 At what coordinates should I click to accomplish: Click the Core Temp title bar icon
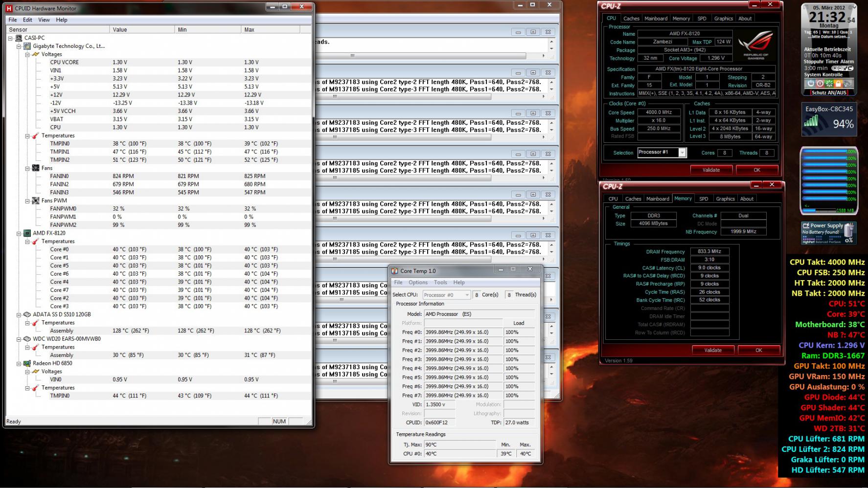click(x=394, y=271)
